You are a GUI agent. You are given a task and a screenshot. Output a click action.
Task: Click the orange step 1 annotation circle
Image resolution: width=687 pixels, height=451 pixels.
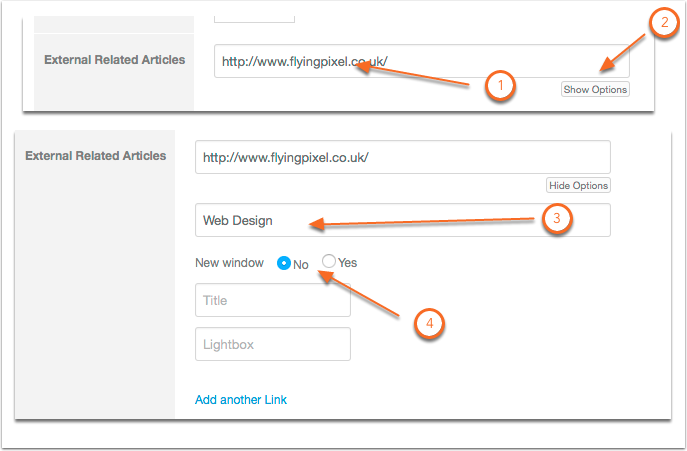(500, 85)
